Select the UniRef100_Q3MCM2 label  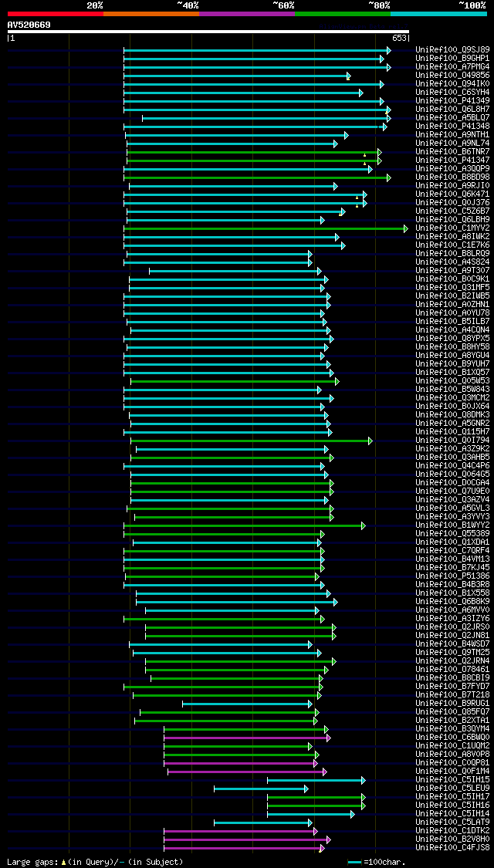pos(452,397)
